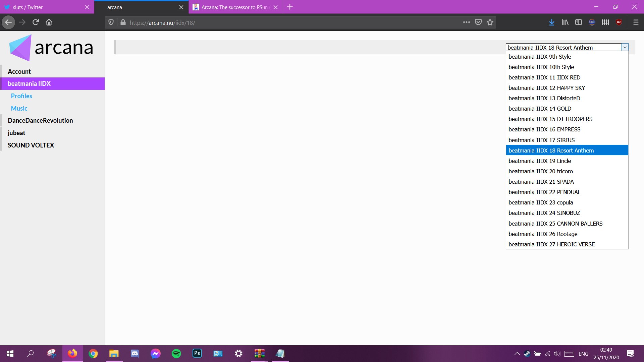644x362 pixels.
Task: Toggle Firefox sidebar view icon
Action: click(579, 22)
